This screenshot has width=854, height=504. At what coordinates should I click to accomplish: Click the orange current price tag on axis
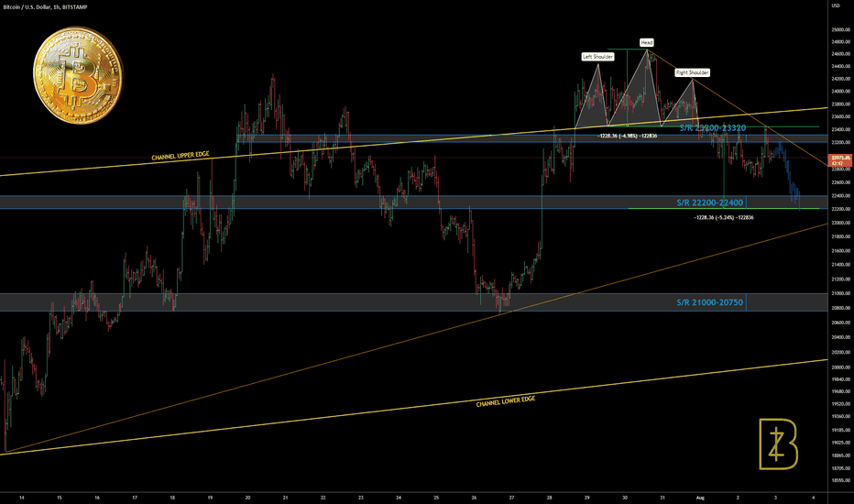pyautogui.click(x=839, y=160)
